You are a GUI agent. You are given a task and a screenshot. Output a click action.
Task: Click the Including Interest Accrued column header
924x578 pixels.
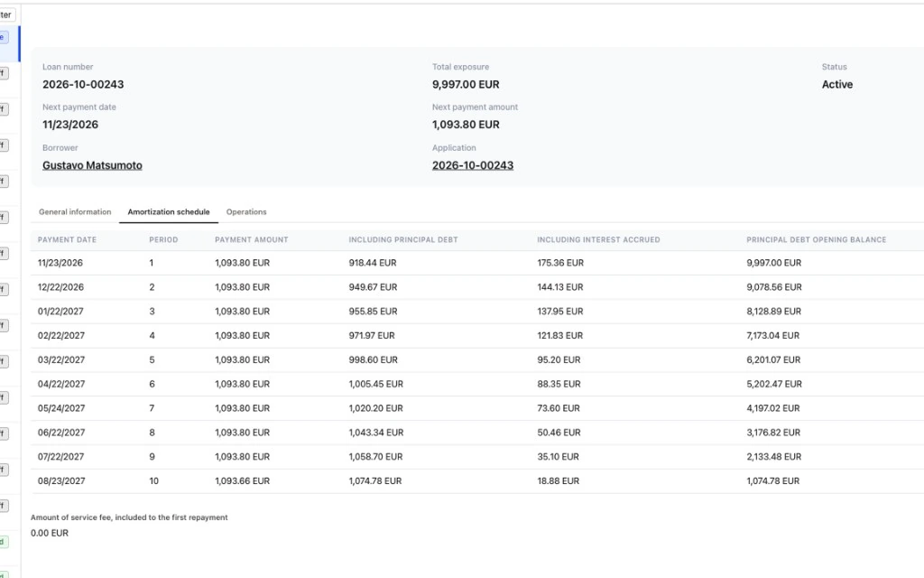tap(599, 239)
